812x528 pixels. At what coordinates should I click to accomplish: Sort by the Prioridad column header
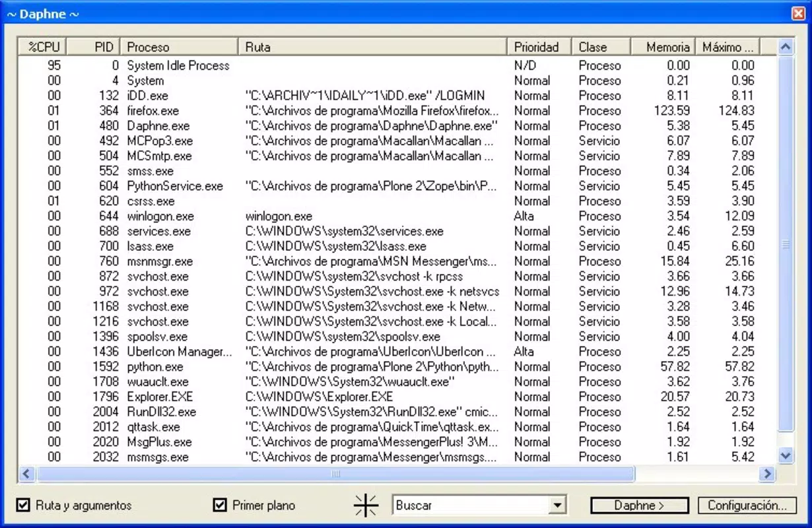click(539, 47)
